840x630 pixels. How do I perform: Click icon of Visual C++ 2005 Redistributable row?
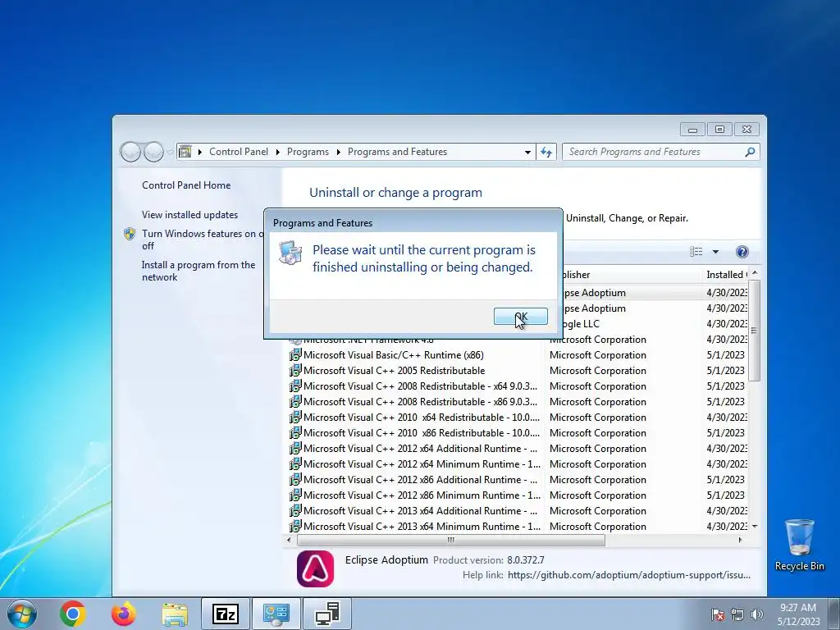tap(295, 371)
